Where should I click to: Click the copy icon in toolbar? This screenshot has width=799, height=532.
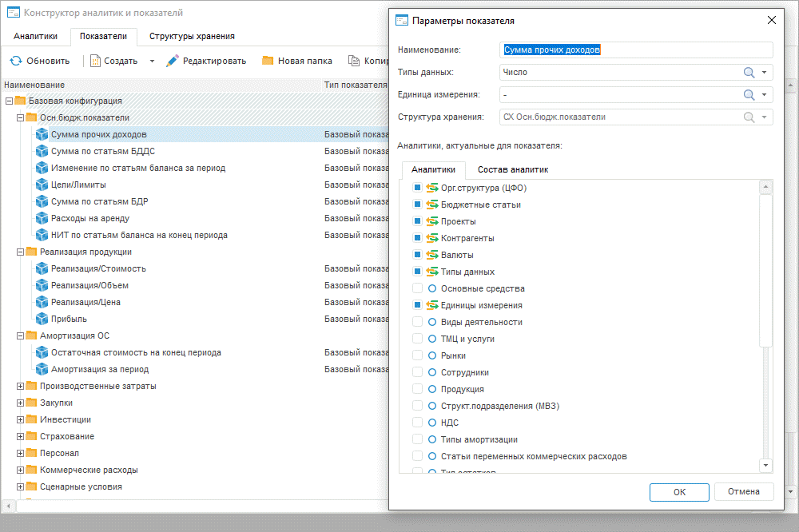point(353,61)
